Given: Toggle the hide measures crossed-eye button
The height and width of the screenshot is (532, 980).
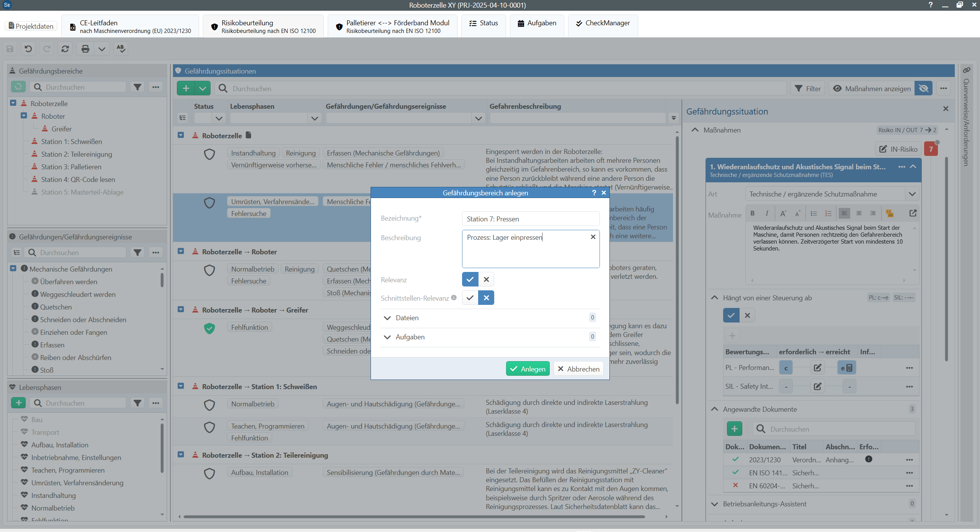Looking at the screenshot, I should click(923, 88).
